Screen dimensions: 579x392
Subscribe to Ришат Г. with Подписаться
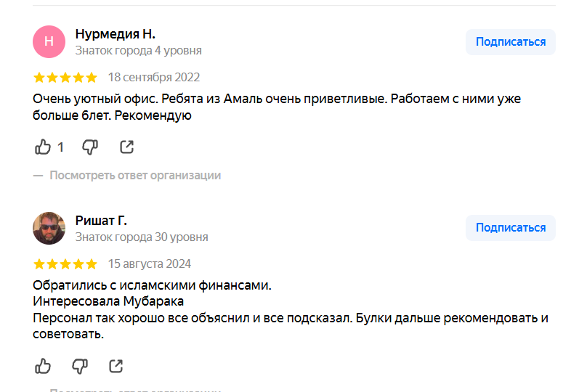pos(510,228)
